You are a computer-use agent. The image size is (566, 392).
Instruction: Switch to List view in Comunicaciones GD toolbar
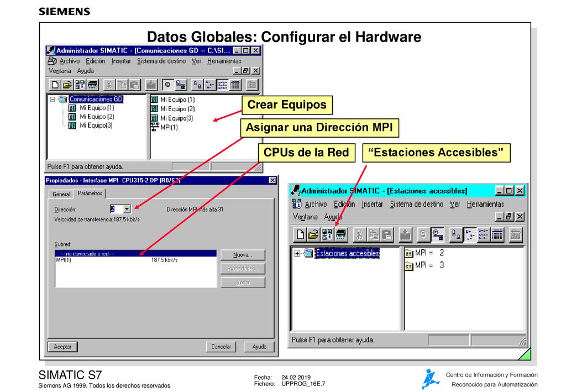coord(222,85)
